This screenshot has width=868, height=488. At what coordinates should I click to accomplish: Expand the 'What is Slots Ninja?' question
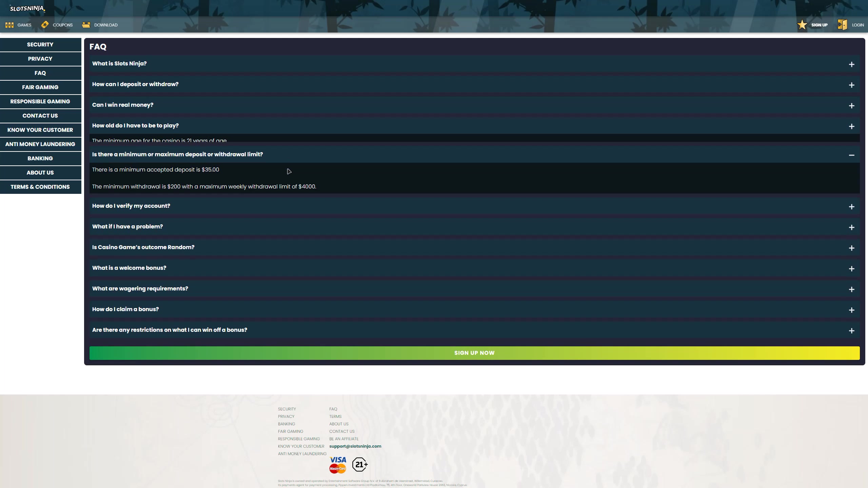pyautogui.click(x=851, y=64)
